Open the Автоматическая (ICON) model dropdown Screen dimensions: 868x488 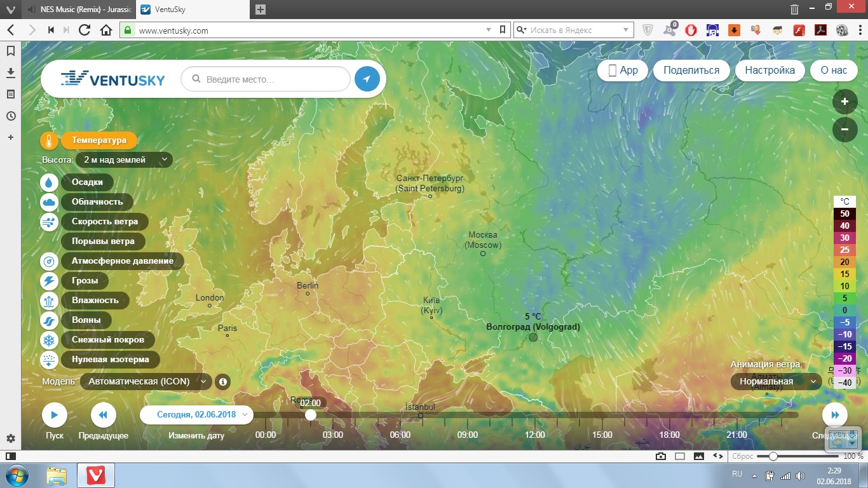pos(146,382)
